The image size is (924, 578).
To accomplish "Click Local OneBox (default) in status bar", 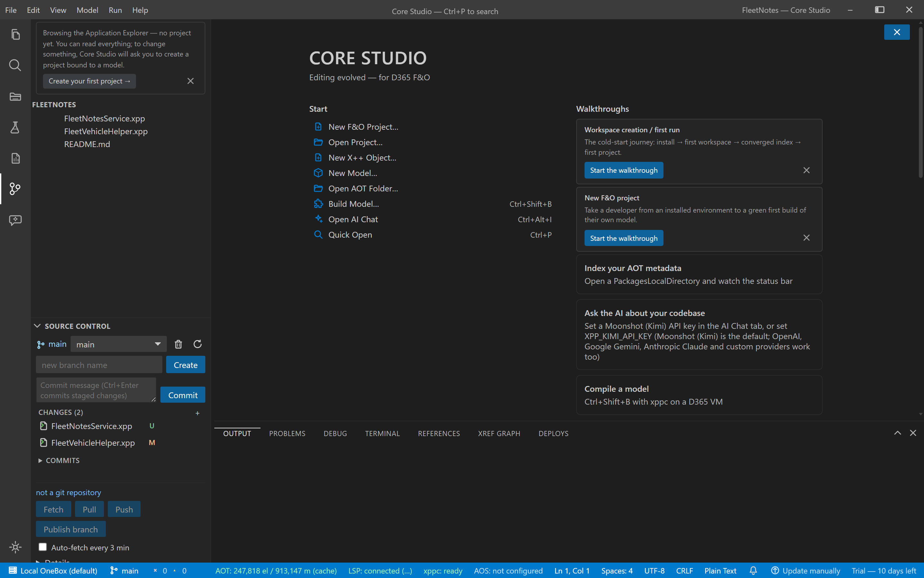I will pyautogui.click(x=53, y=571).
